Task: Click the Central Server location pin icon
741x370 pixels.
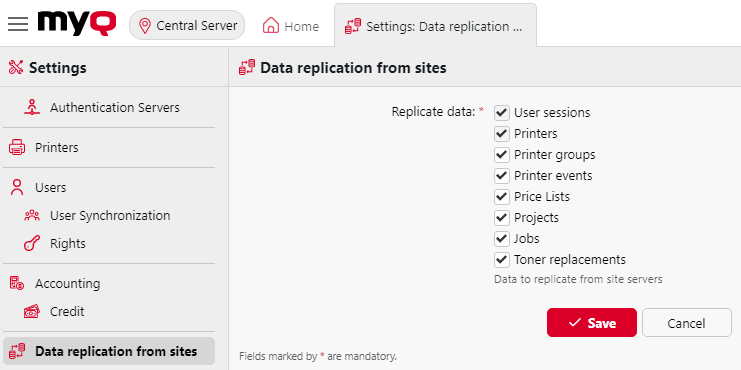Action: [x=145, y=26]
